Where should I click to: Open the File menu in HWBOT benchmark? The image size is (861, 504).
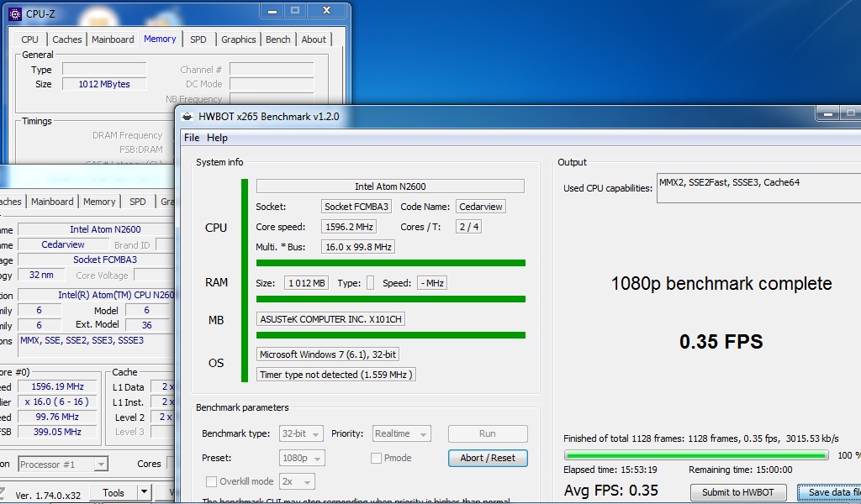192,138
